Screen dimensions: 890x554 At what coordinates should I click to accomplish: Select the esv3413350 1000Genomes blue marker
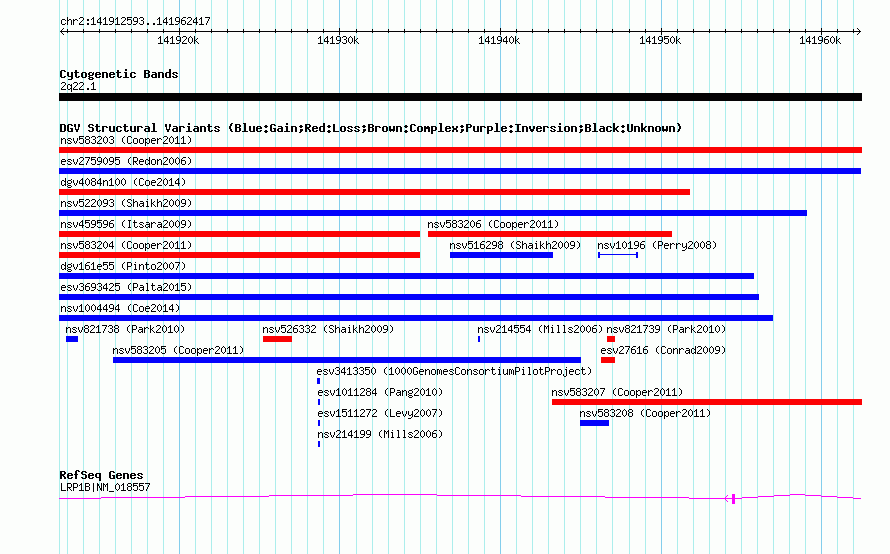[318, 381]
